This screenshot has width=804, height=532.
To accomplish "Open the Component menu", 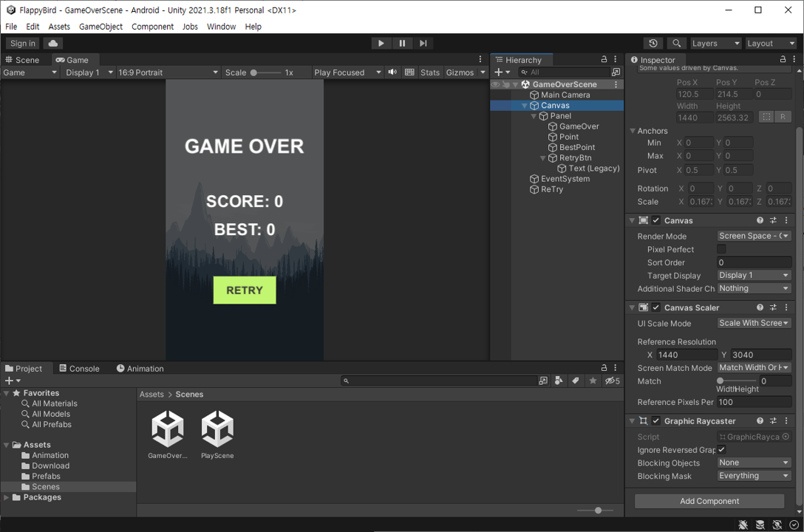I will (152, 27).
